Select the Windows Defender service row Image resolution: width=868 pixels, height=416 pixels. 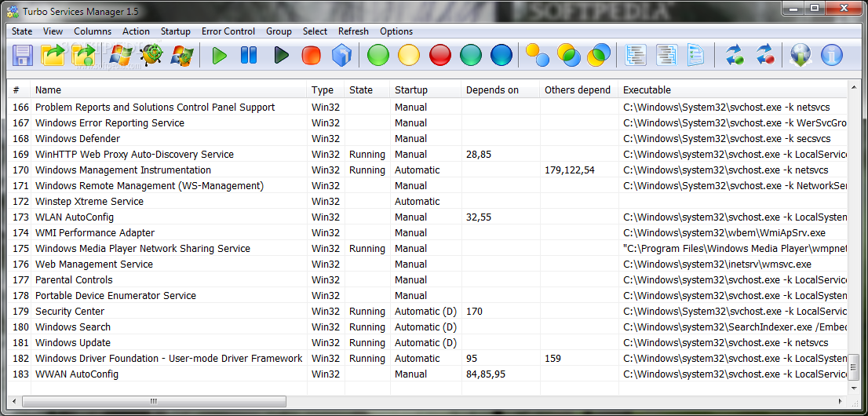[428, 138]
